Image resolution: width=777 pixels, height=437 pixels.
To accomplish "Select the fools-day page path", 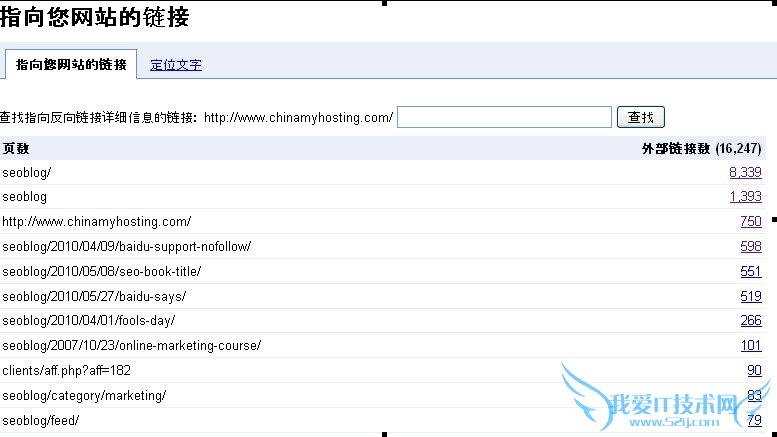I will click(x=89, y=321).
